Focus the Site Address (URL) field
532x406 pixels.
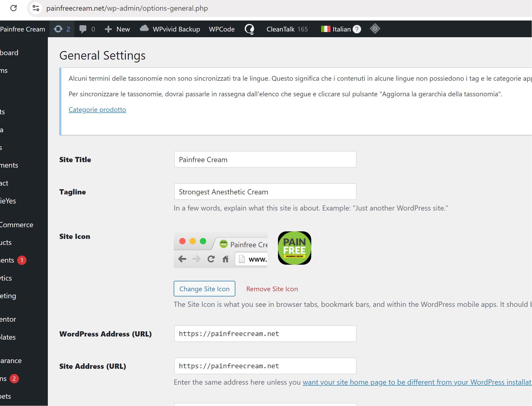point(265,366)
